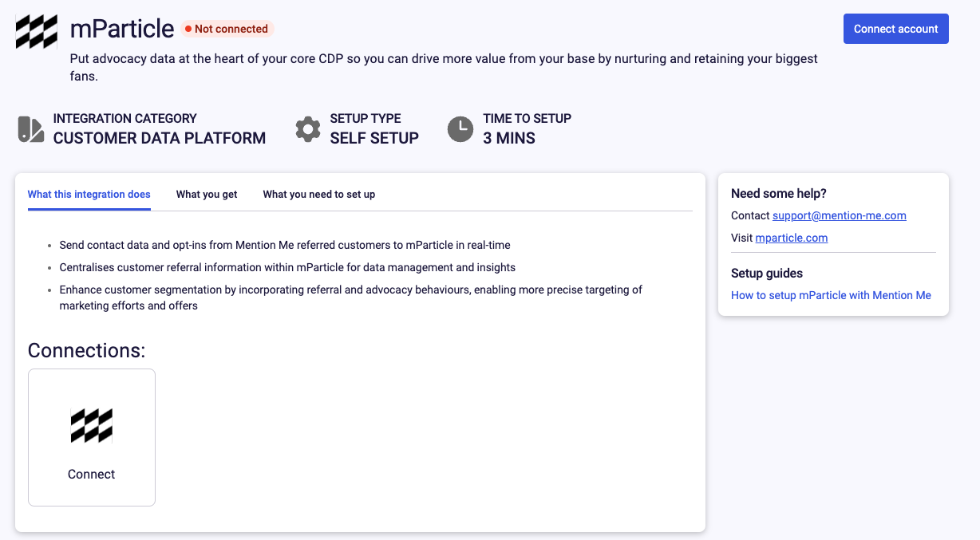The height and width of the screenshot is (540, 980).
Task: Click the bullet about sending contact data and opt-ins
Action: click(x=285, y=245)
